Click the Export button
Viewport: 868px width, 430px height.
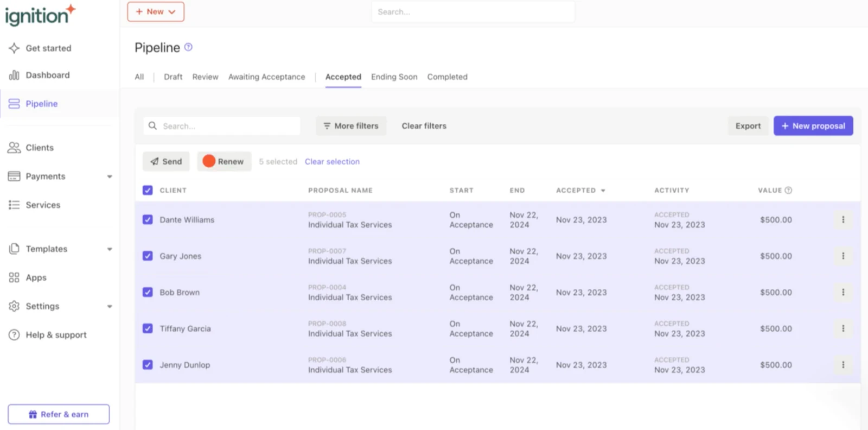tap(748, 126)
